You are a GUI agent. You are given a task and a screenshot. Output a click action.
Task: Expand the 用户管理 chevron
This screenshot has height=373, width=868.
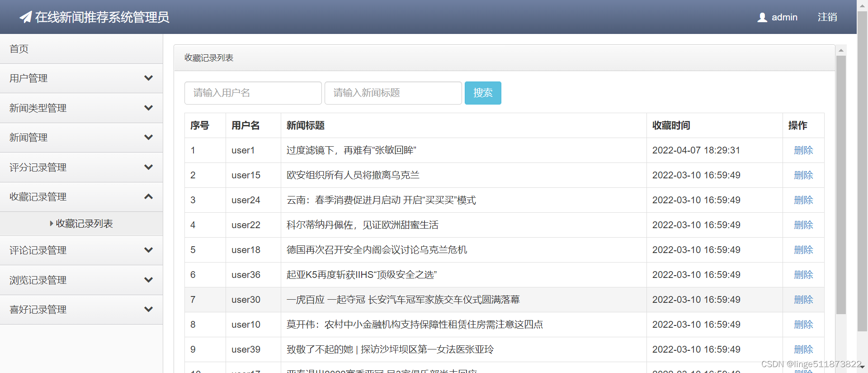coord(148,78)
